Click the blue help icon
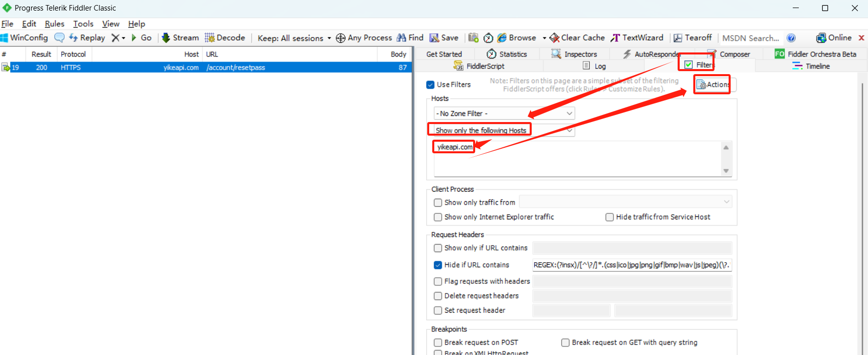 (x=791, y=38)
